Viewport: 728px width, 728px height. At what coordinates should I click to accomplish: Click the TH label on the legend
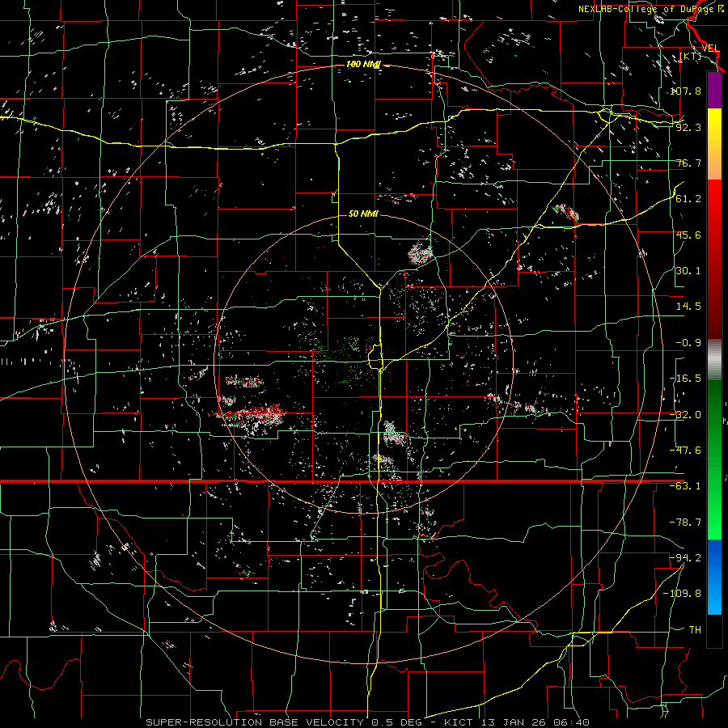[x=695, y=630]
